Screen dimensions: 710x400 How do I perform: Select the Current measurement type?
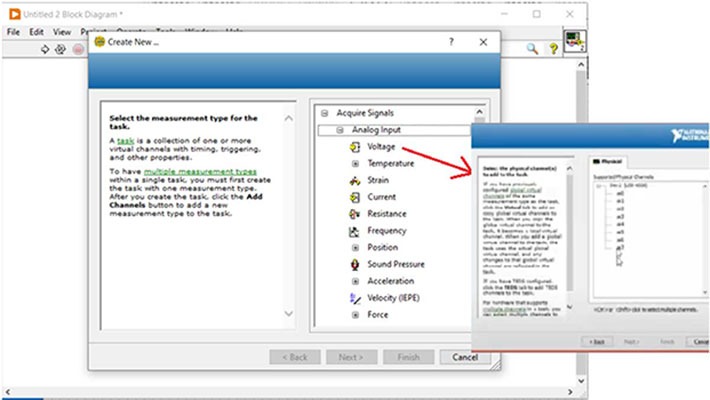355,197
